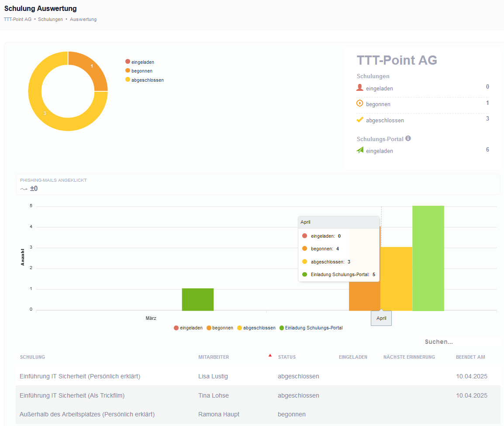Screen dimensions: 504x426
Task: Sort table by Status column header
Action: pyautogui.click(x=287, y=357)
